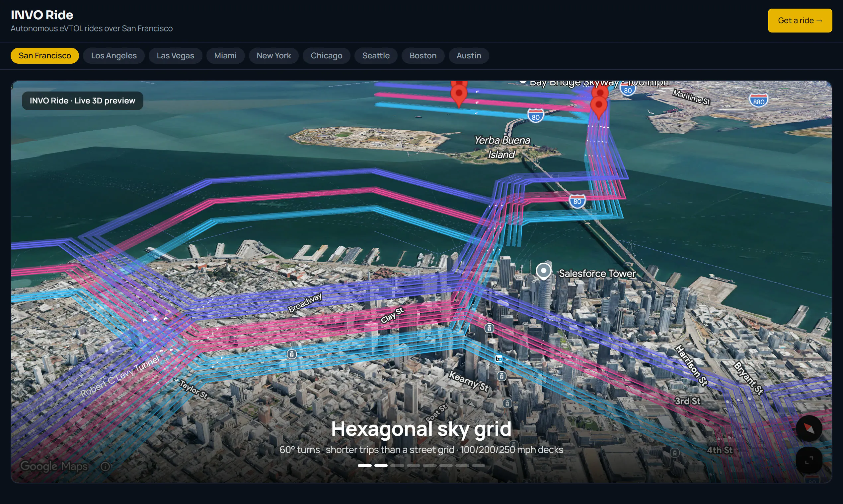This screenshot has height=504, width=843.
Task: Choose Miami from the city list
Action: pyautogui.click(x=225, y=56)
